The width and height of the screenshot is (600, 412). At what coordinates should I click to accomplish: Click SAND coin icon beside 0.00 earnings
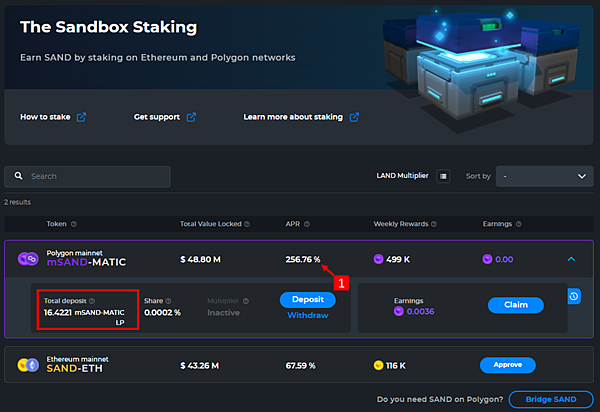point(487,259)
